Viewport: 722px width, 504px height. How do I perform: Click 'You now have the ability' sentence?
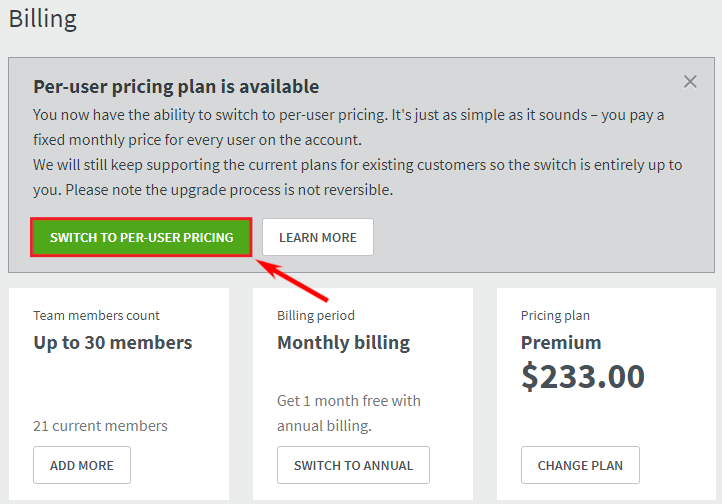point(210,115)
